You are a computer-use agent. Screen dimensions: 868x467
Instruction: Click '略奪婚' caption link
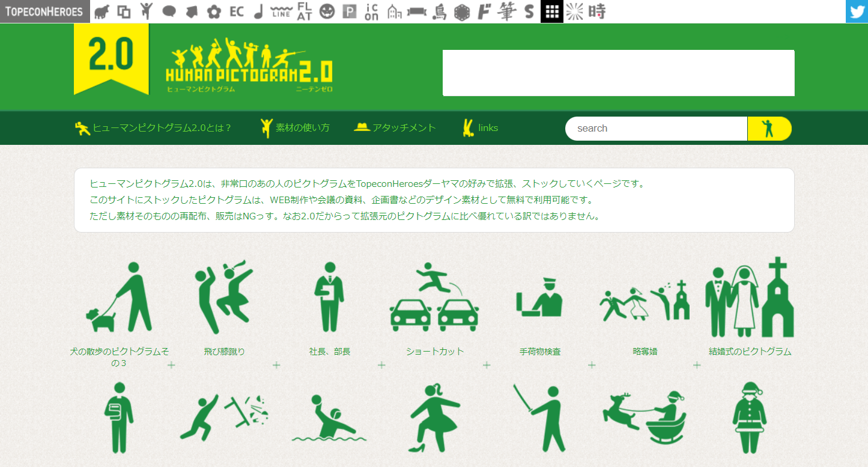click(x=645, y=352)
